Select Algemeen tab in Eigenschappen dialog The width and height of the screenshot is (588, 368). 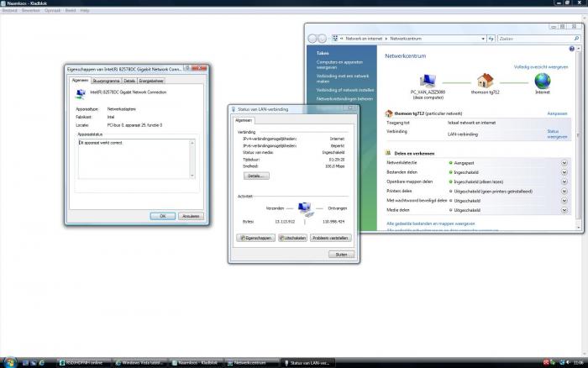pyautogui.click(x=81, y=81)
